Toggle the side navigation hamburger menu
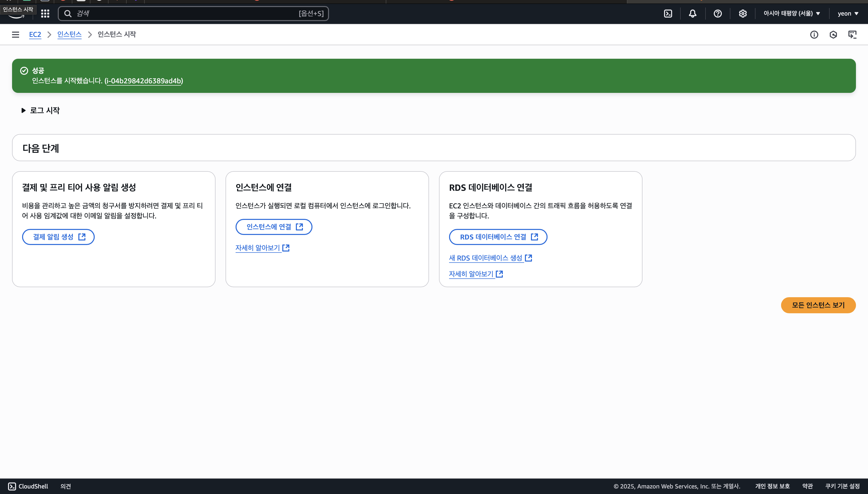 [x=15, y=35]
